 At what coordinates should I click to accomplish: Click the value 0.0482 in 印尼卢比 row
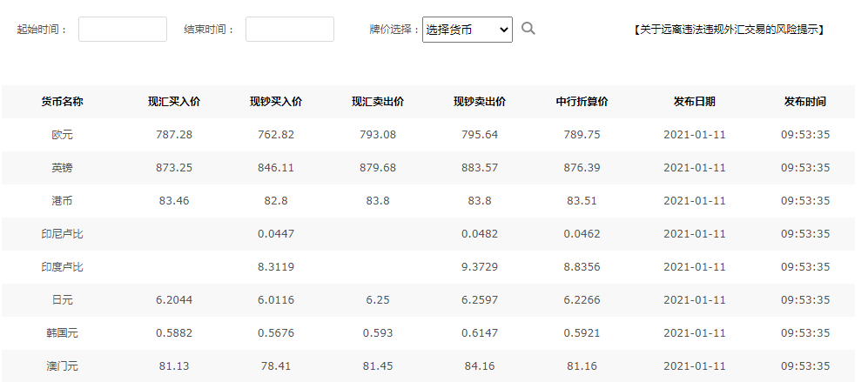(480, 233)
